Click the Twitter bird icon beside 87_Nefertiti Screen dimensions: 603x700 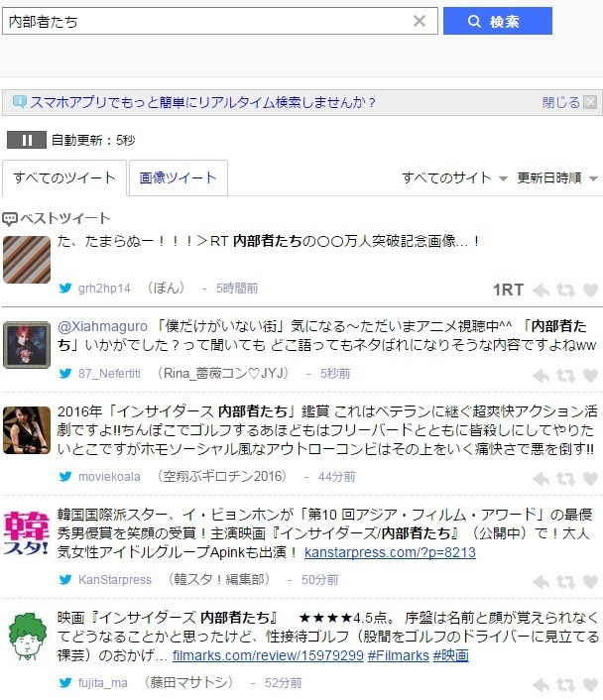click(65, 373)
